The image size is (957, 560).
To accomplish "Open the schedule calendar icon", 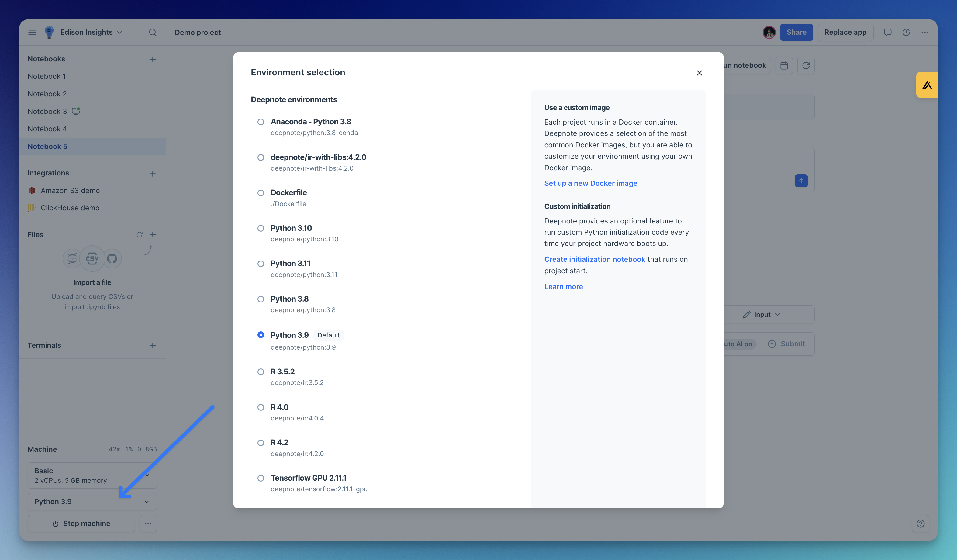I will point(784,66).
